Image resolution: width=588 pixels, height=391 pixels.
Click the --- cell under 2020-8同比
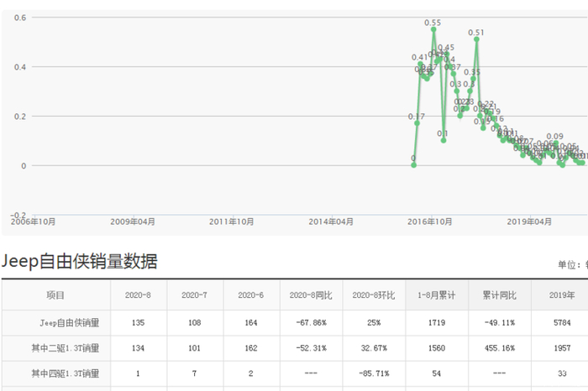pyautogui.click(x=311, y=373)
